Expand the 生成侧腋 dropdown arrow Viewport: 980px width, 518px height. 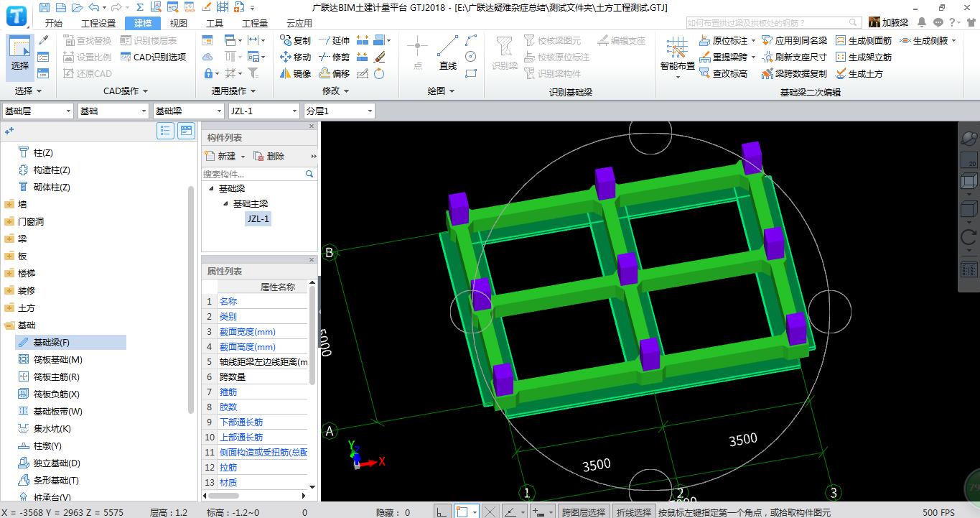point(953,41)
